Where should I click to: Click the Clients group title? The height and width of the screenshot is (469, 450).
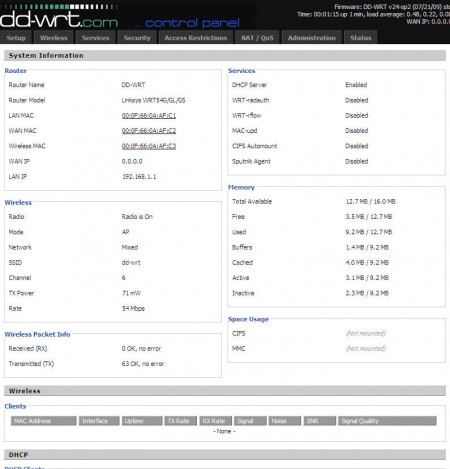15,406
